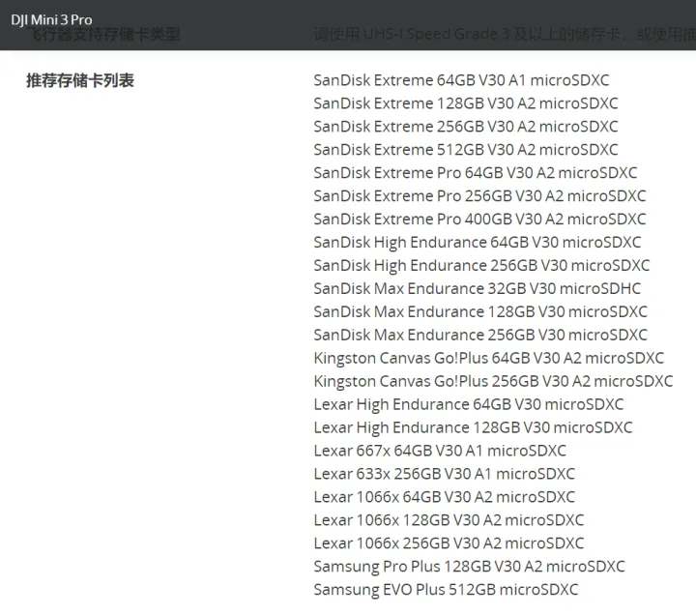
Task: Click SanDisk Max Endurance 32GB microSDHC entry
Action: (x=477, y=289)
